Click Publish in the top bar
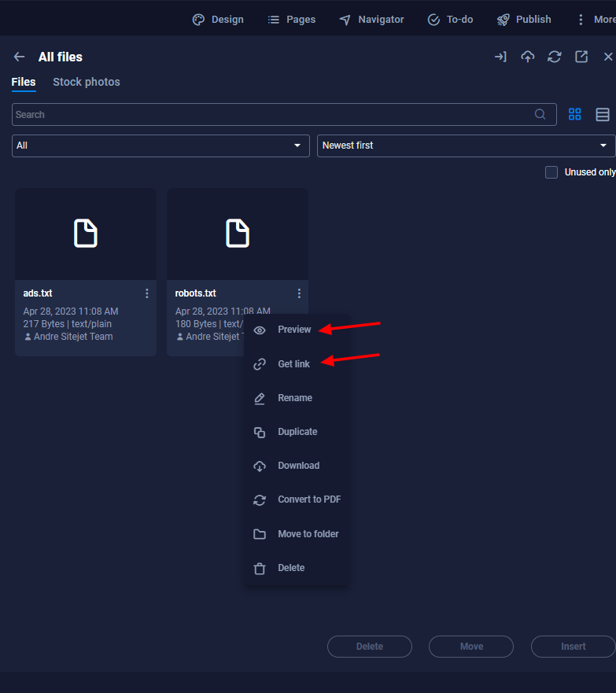This screenshot has height=693, width=616. click(x=524, y=20)
